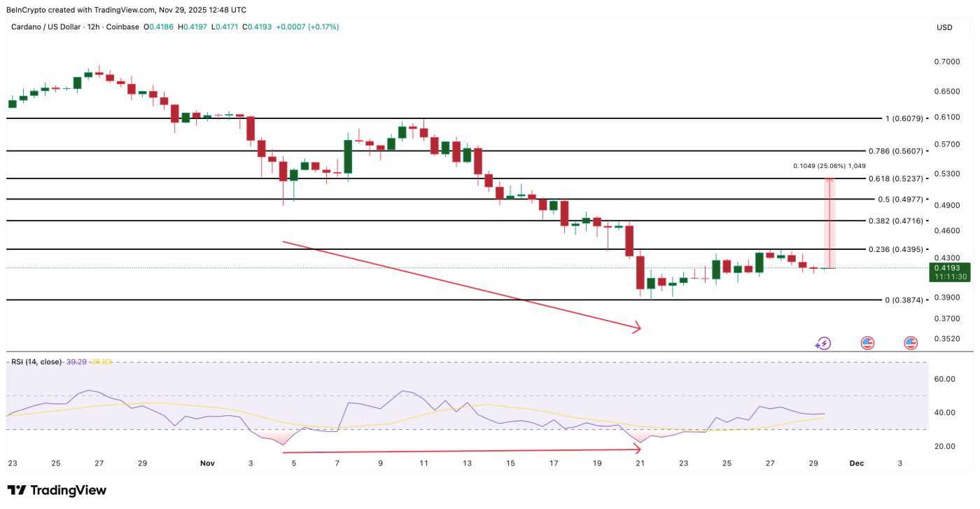Screen dimensions: 980x509
Task: Click the purple lightning event icon
Action: click(823, 343)
